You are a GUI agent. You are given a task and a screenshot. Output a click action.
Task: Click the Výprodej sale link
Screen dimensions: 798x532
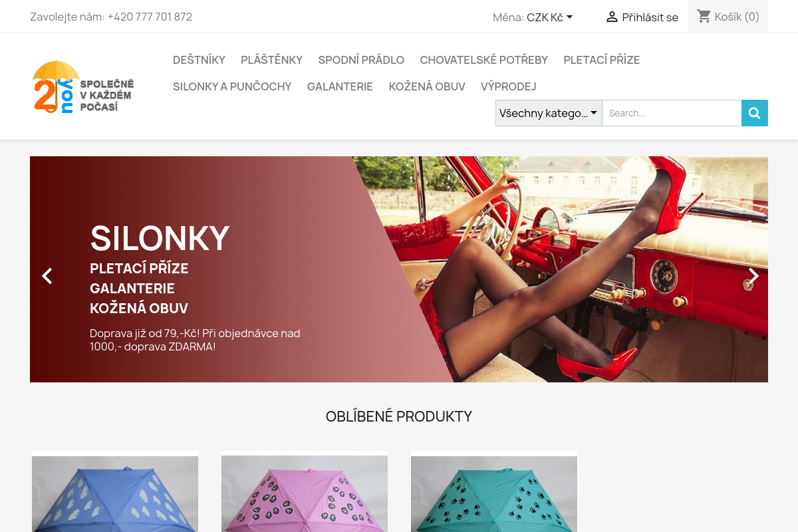tap(508, 86)
